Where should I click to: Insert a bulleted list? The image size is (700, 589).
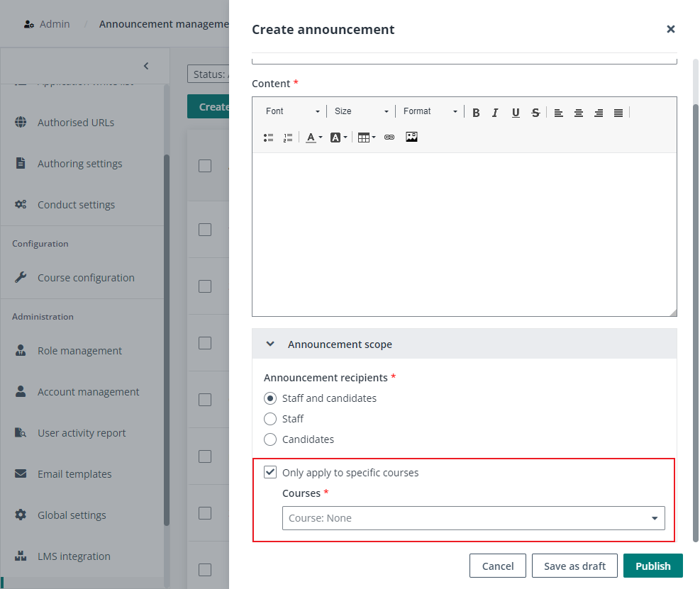pos(268,138)
